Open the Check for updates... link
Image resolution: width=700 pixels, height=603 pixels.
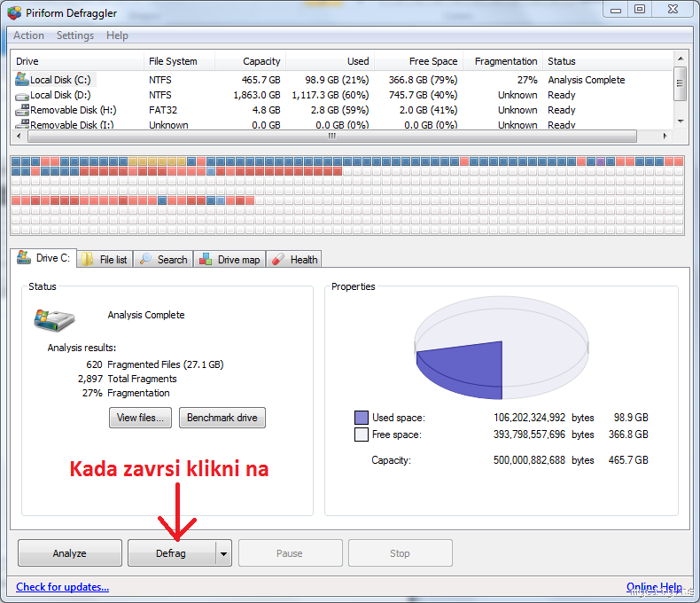(63, 586)
